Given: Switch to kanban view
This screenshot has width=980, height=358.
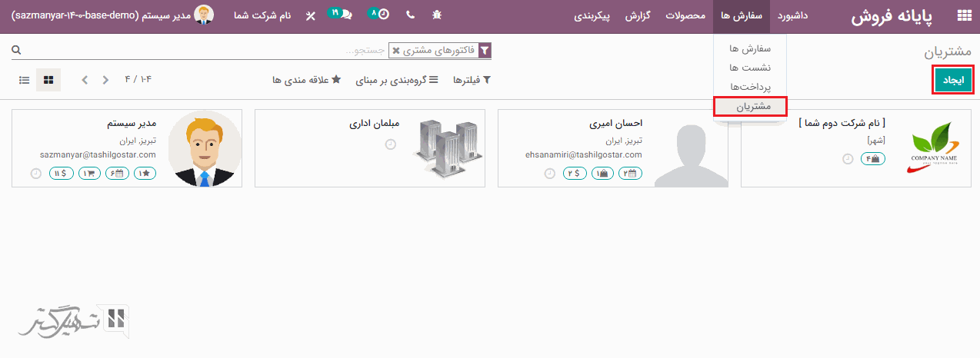Looking at the screenshot, I should [48, 80].
